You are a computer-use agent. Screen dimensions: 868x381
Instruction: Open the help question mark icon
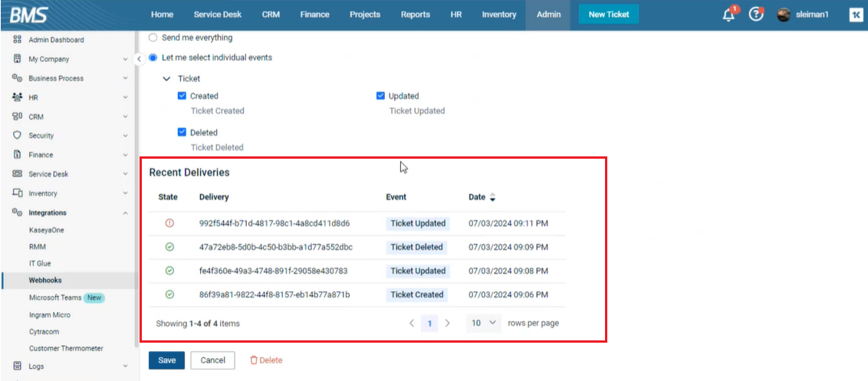[x=756, y=15]
